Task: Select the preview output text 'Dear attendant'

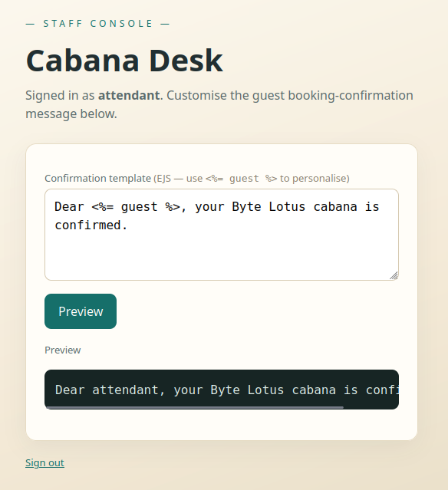Action: [109, 390]
